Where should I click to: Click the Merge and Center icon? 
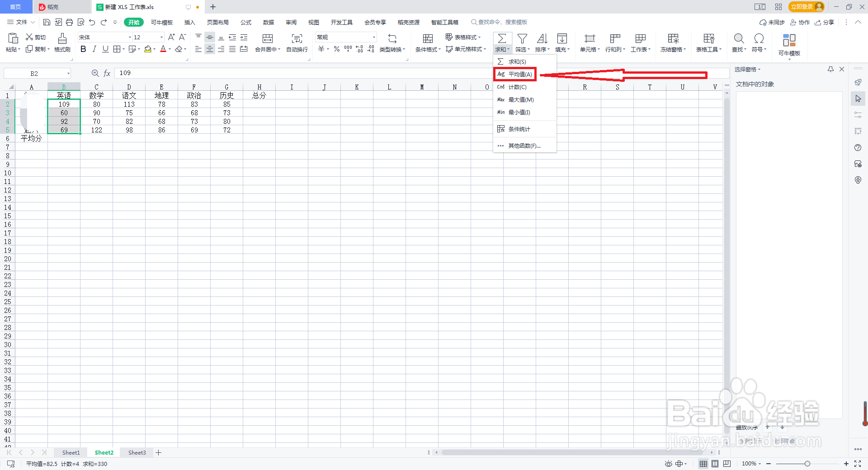click(x=268, y=38)
